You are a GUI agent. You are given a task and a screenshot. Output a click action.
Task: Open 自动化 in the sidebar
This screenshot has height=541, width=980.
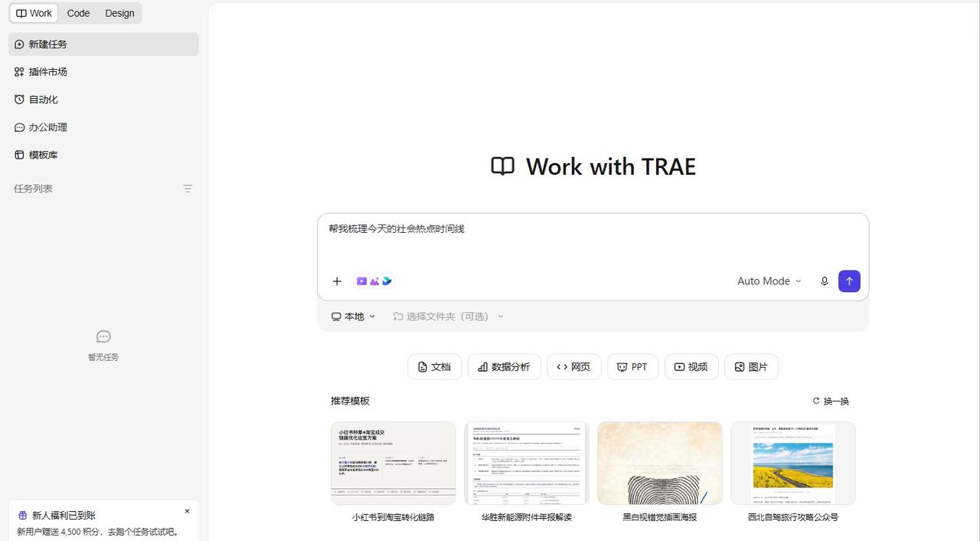coord(103,100)
